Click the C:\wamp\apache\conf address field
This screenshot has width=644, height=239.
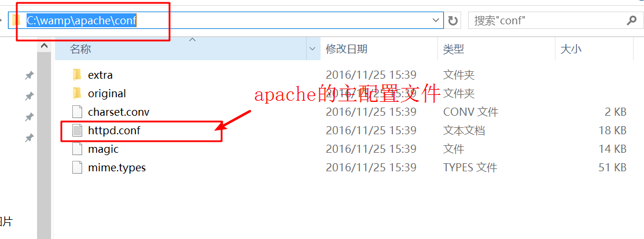pyautogui.click(x=226, y=20)
